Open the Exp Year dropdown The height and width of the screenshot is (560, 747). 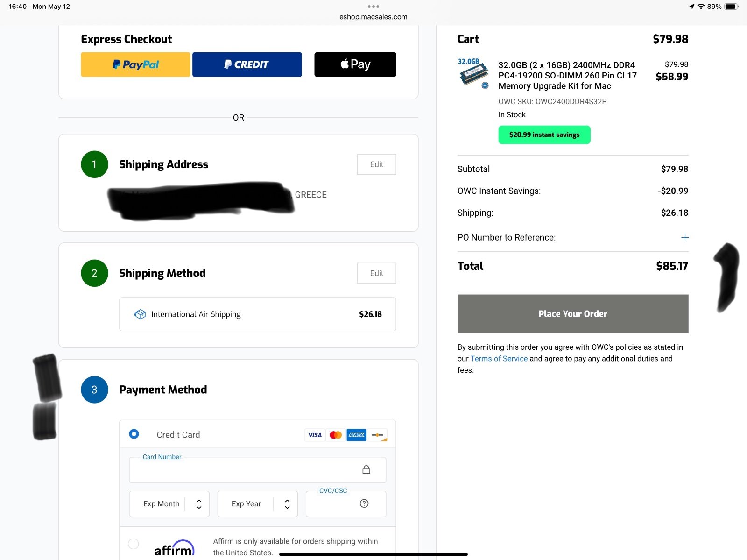click(257, 504)
